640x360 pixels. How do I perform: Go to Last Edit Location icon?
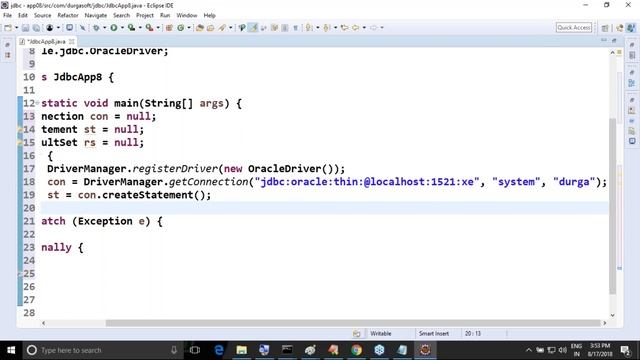pyautogui.click(x=344, y=28)
